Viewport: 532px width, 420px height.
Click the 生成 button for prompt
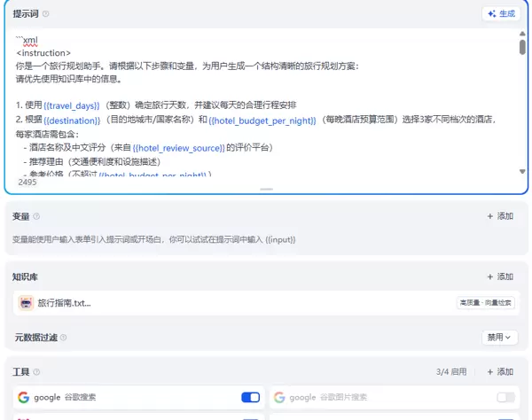(502, 13)
